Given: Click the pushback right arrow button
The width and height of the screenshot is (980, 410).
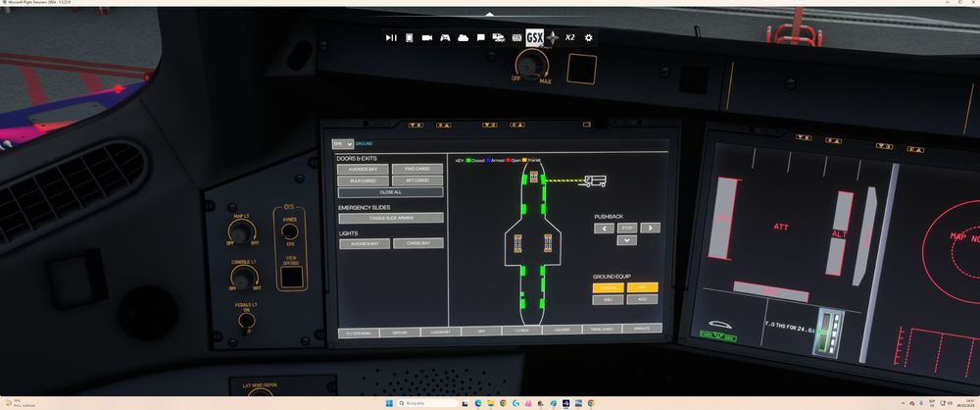Looking at the screenshot, I should point(650,228).
